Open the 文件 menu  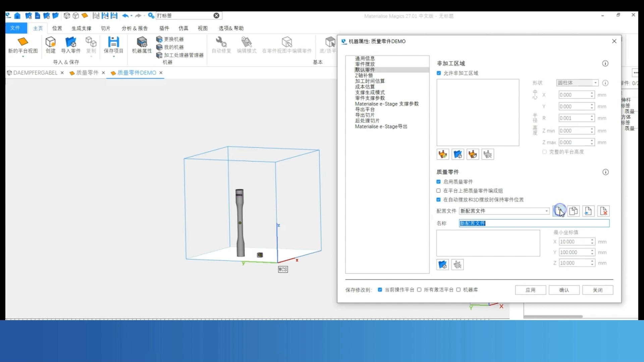16,28
